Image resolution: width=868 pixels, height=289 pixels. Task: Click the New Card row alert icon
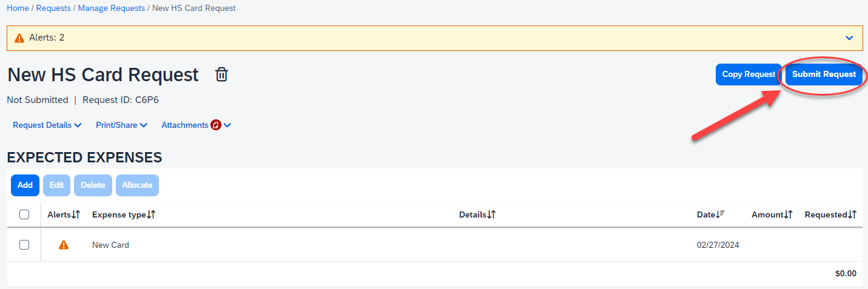point(64,245)
